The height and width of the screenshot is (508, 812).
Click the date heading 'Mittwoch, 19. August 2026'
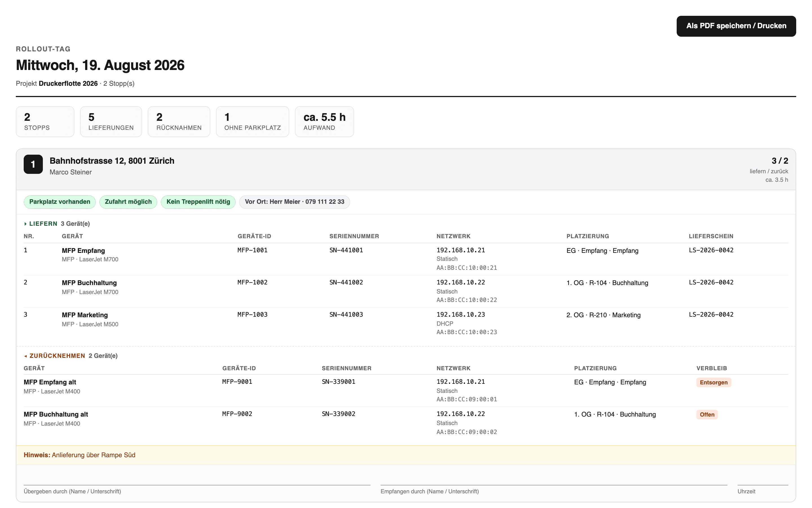100,65
